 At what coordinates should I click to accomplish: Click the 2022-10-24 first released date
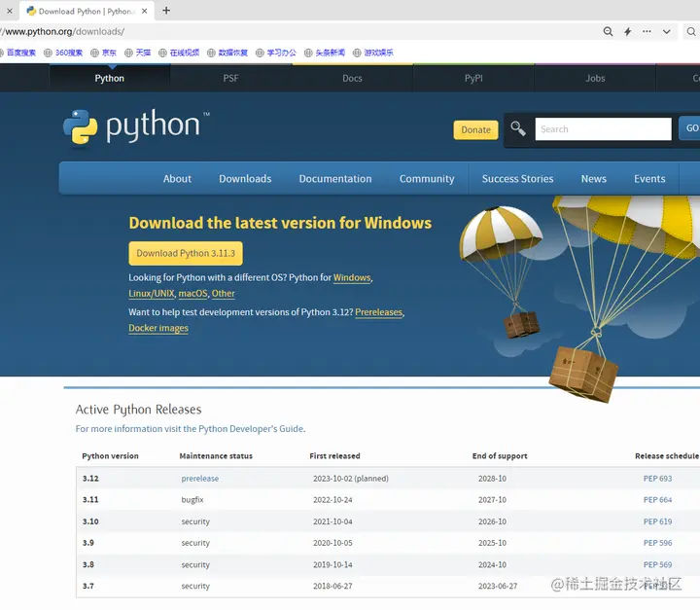[332, 500]
